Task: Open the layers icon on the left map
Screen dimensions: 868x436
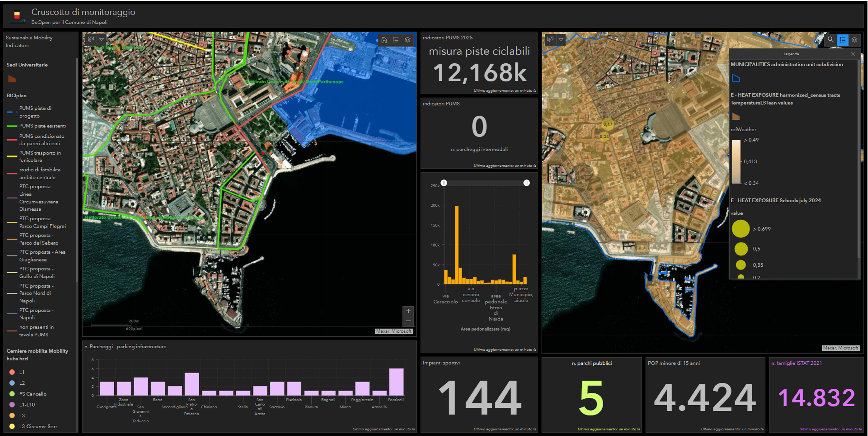Action: coord(408,40)
